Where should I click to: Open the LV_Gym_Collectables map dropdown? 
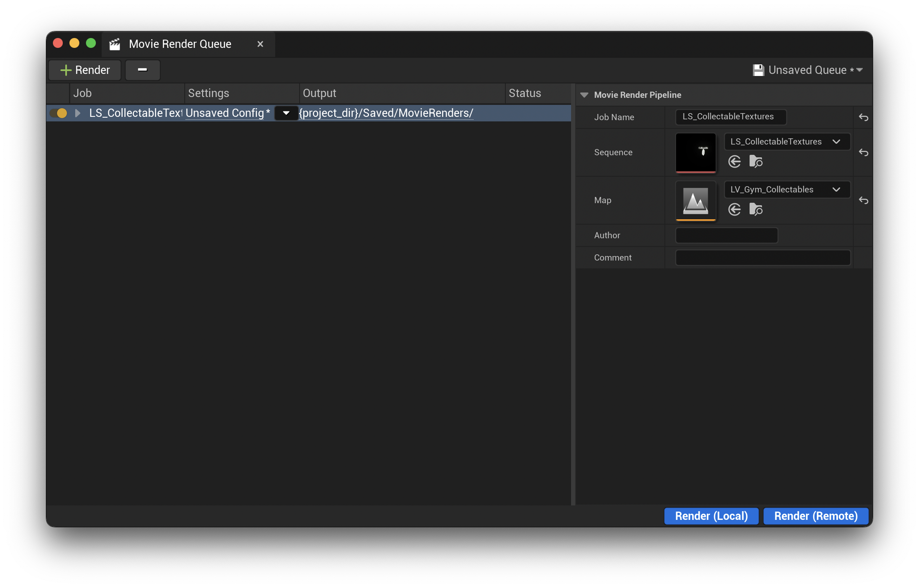coord(837,190)
